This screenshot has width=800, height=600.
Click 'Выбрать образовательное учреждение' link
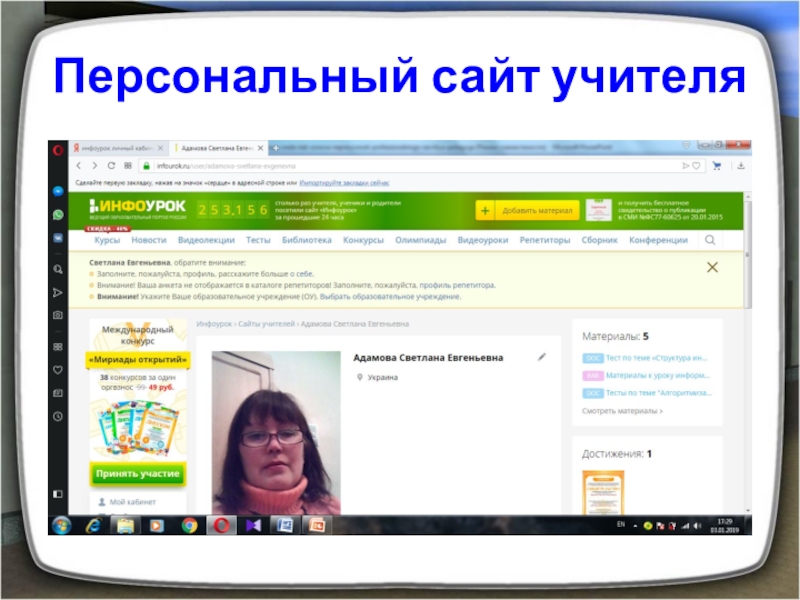click(390, 296)
